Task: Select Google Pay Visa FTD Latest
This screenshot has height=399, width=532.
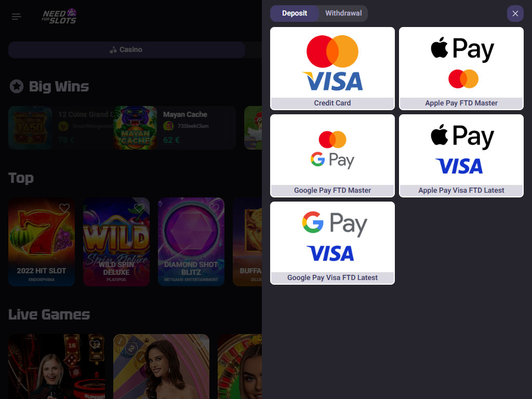Action: point(332,243)
